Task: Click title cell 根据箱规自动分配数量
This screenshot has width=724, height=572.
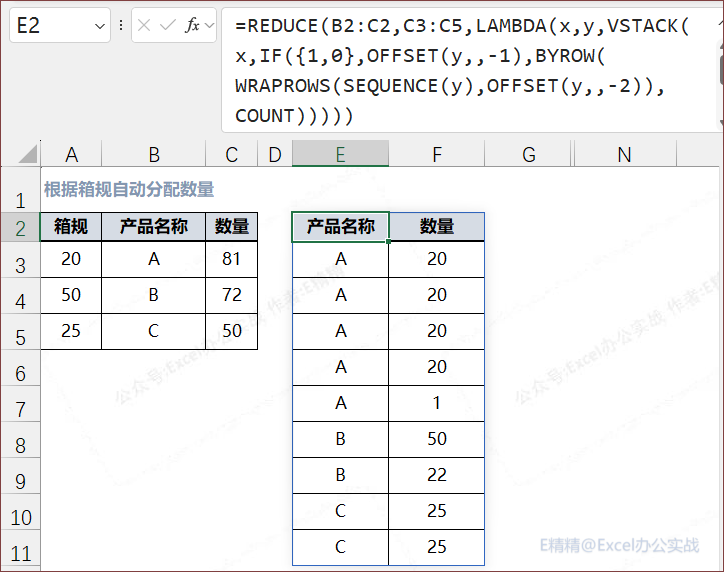Action: click(x=129, y=189)
